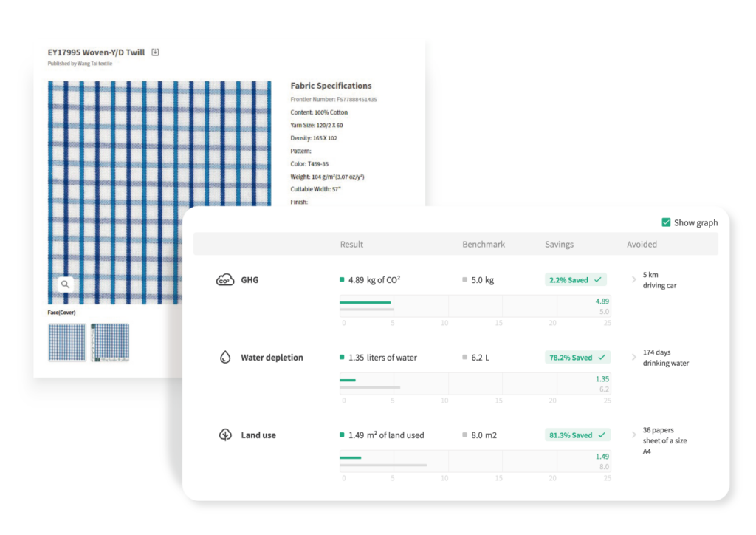The height and width of the screenshot is (535, 756).
Task: Expand the 5 km driving car chevron
Action: [x=633, y=280]
